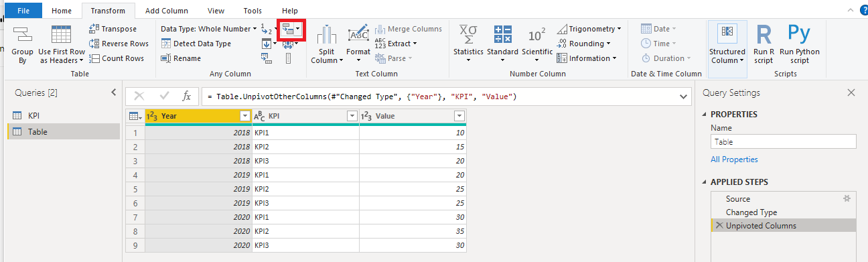Switch to the Add Column tab

167,11
